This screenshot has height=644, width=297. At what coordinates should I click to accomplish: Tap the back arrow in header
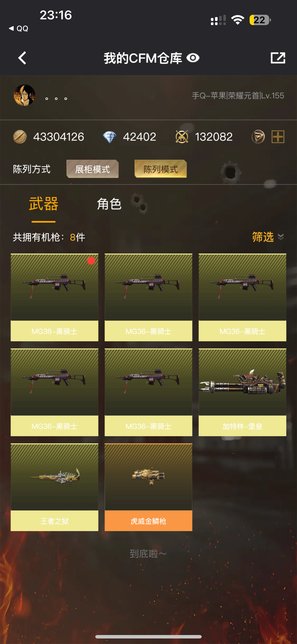click(x=22, y=58)
